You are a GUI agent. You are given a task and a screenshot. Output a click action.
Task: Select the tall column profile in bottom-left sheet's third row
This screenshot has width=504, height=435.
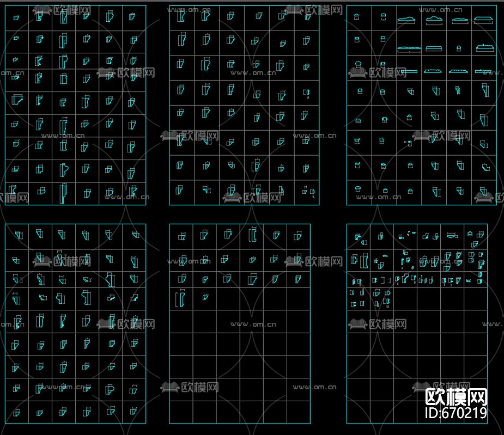click(110, 279)
